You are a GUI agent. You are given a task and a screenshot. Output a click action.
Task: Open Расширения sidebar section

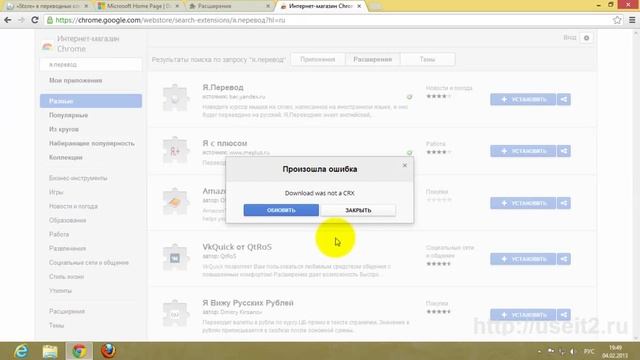(x=67, y=311)
